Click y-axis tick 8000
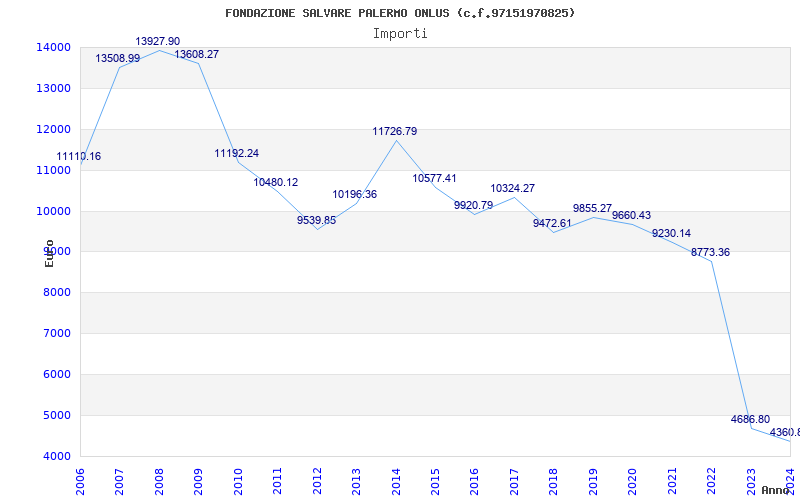 pos(56,293)
